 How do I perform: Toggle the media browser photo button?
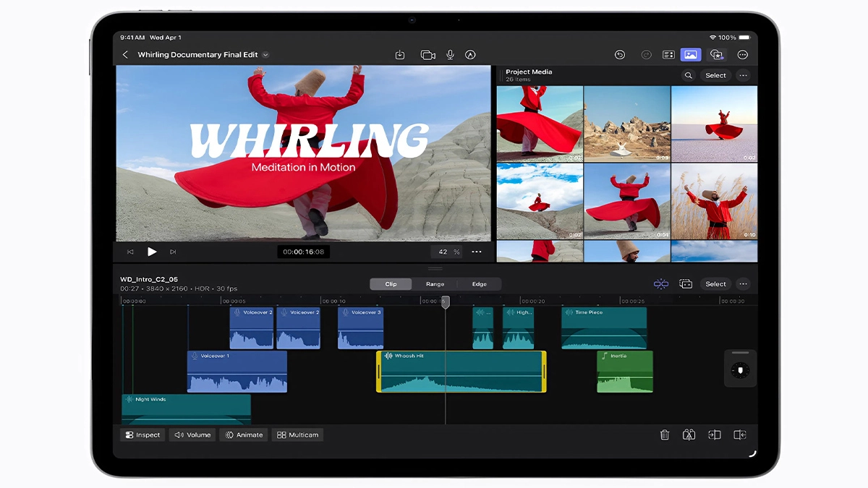pos(690,55)
